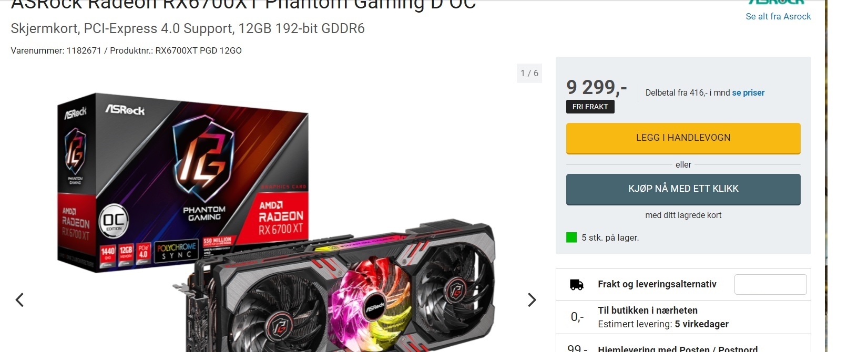Advance to the next product image
The width and height of the screenshot is (868, 352).
click(x=532, y=300)
